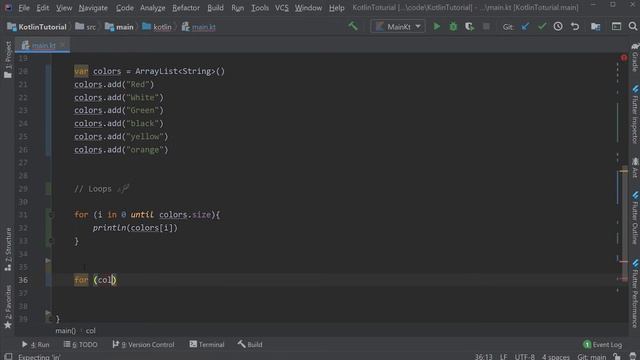Open the Terminal tool window
Viewport: 640px width, 360px height.
point(207,344)
